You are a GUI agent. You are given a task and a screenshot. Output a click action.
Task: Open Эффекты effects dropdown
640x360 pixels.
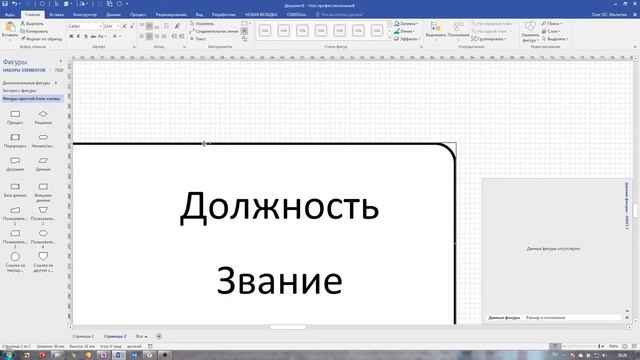point(407,39)
